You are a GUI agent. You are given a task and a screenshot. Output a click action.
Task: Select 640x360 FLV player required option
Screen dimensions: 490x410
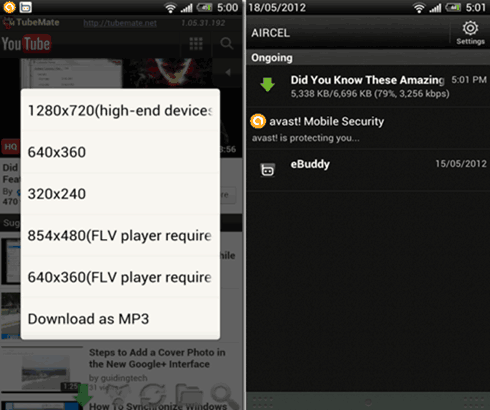coord(120,277)
